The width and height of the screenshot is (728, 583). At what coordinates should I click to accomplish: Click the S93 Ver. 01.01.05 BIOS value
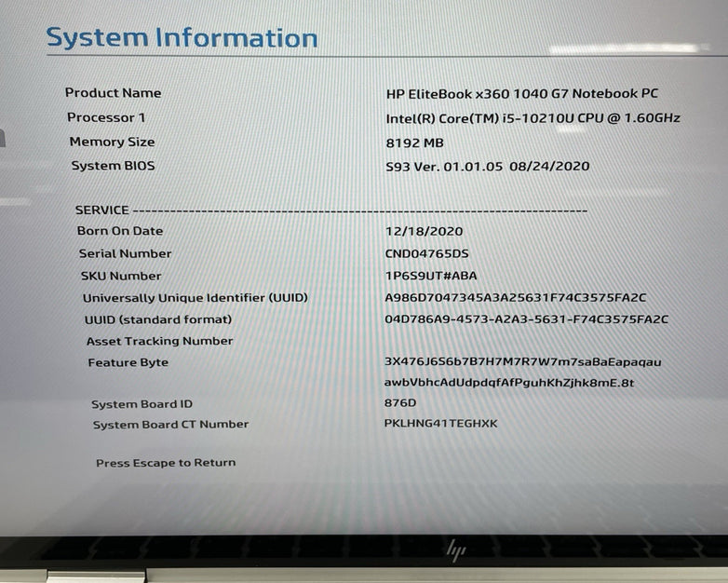(x=488, y=167)
